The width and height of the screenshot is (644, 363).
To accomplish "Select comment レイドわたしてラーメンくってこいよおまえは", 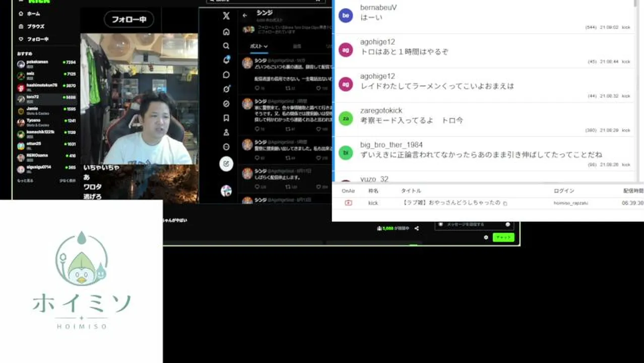I will pyautogui.click(x=437, y=86).
